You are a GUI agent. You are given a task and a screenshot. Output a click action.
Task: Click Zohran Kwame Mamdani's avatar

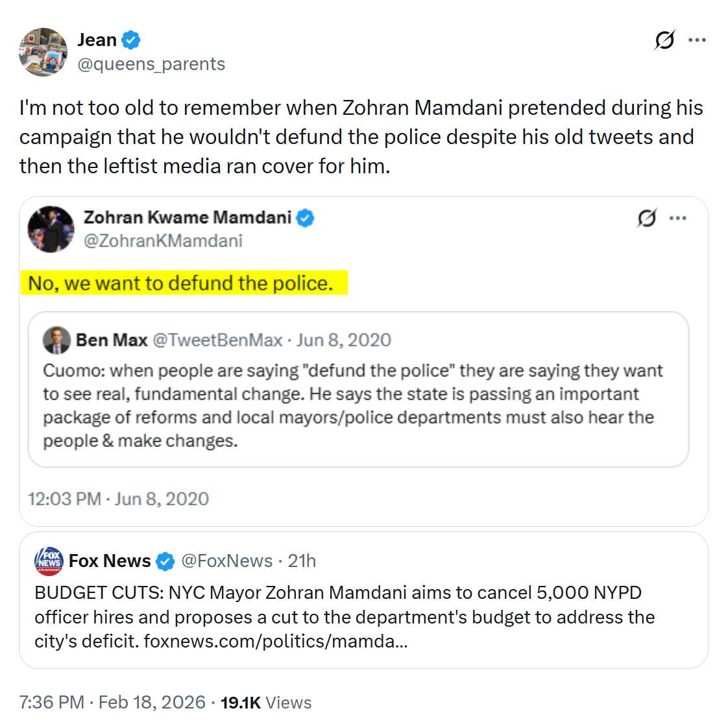click(51, 229)
